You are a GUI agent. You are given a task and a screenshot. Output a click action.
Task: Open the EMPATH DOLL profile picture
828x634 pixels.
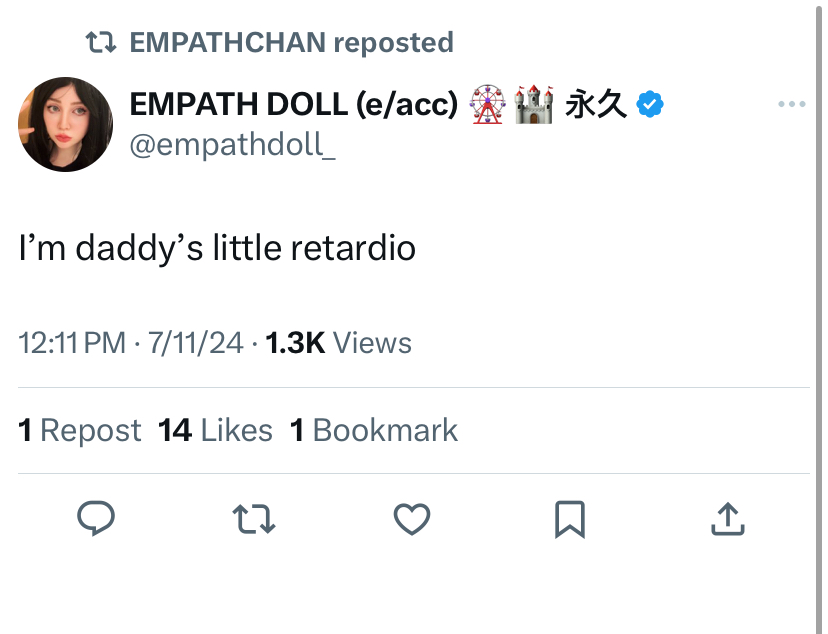65,125
